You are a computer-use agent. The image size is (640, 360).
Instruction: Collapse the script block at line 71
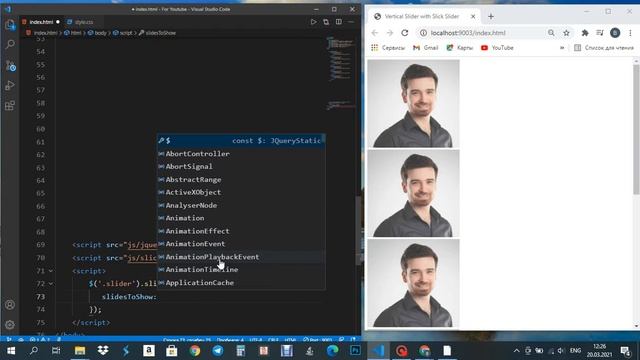(x=51, y=271)
